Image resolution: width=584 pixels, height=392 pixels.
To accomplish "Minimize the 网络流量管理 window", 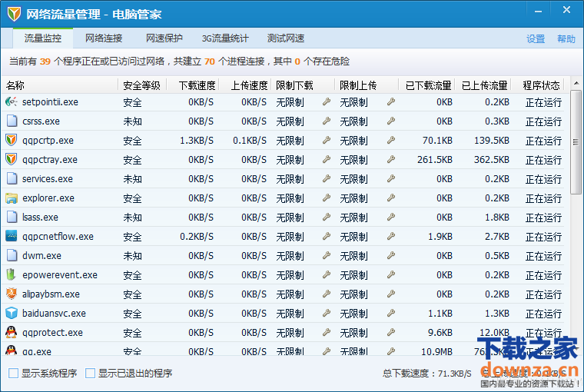I will pos(538,12).
